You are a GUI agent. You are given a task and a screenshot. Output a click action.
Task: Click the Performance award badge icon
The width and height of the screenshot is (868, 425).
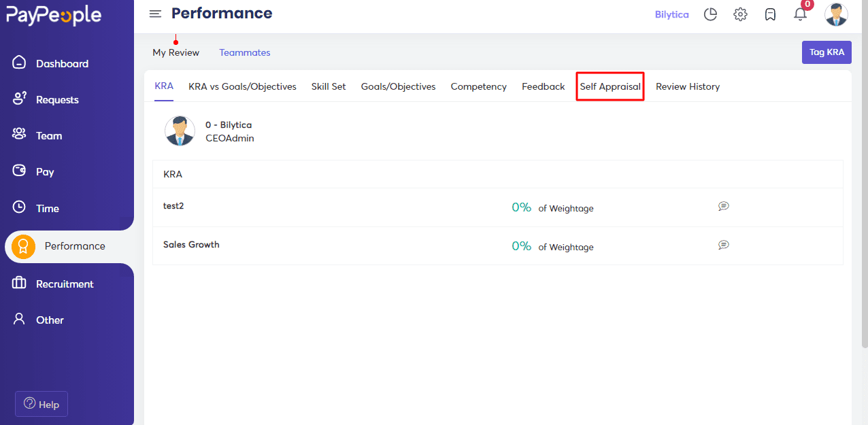(x=23, y=246)
